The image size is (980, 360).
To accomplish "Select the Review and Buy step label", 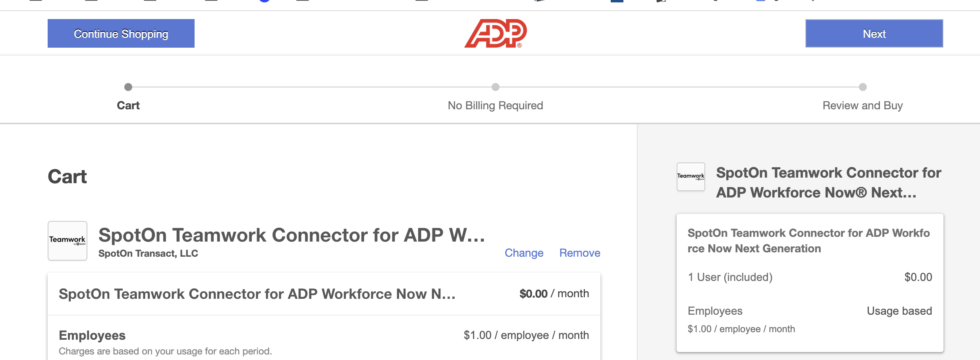I will click(862, 106).
